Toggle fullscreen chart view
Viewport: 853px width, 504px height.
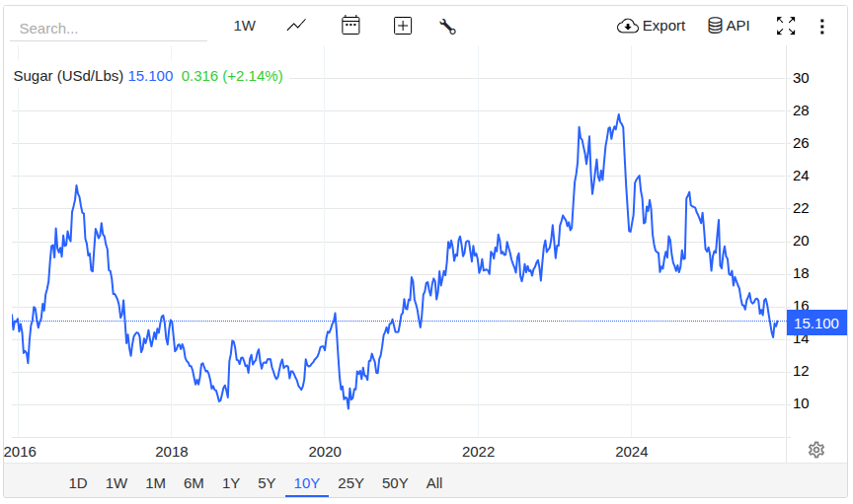click(786, 27)
